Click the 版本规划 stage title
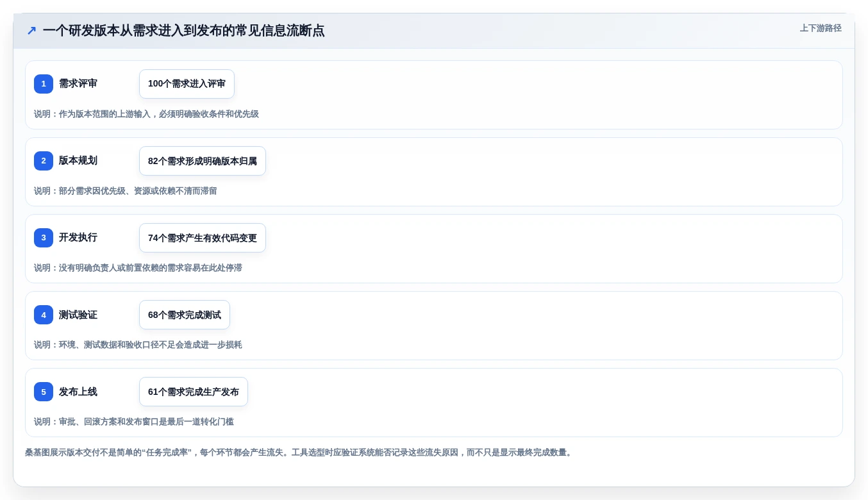868x500 pixels. [x=78, y=161]
